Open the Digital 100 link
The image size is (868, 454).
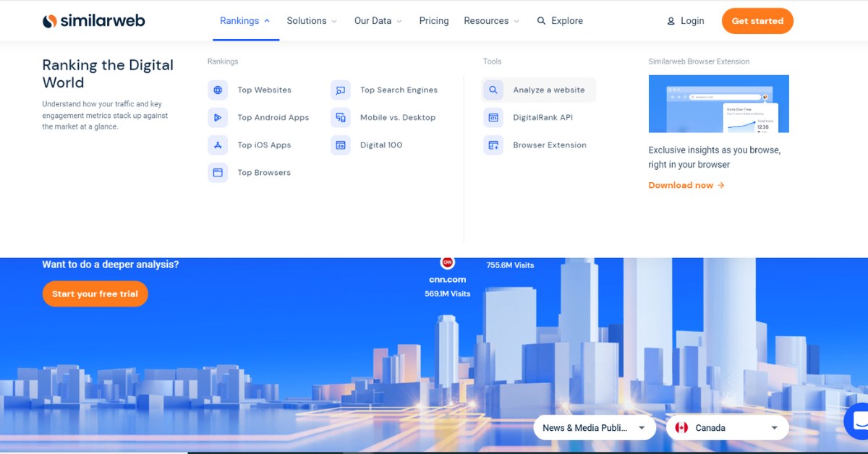381,145
